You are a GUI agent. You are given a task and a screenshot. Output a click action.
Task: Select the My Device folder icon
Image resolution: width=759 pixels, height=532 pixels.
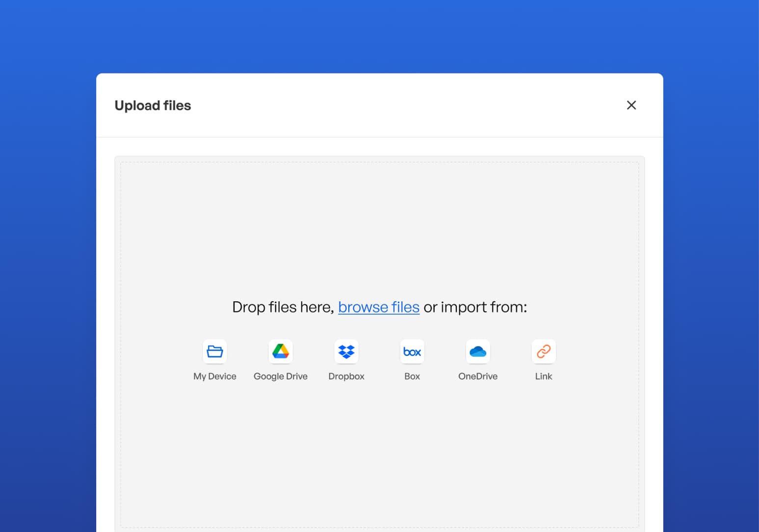(215, 351)
